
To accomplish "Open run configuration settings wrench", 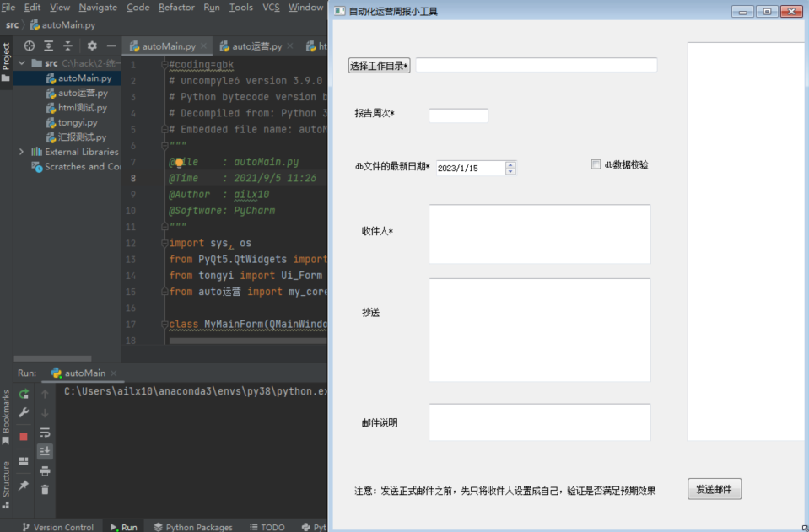I will coord(24,412).
